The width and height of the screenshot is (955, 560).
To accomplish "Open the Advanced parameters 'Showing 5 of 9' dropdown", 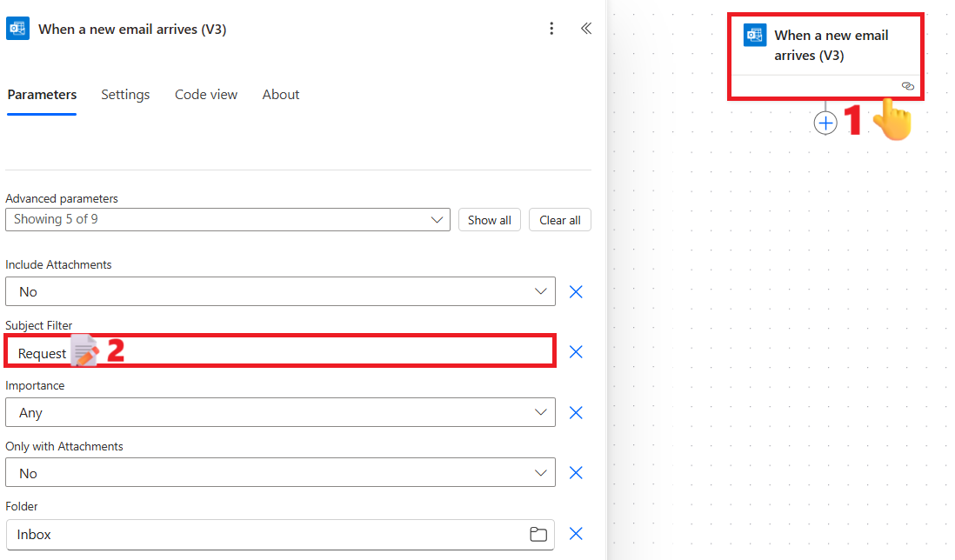I will pyautogui.click(x=228, y=219).
